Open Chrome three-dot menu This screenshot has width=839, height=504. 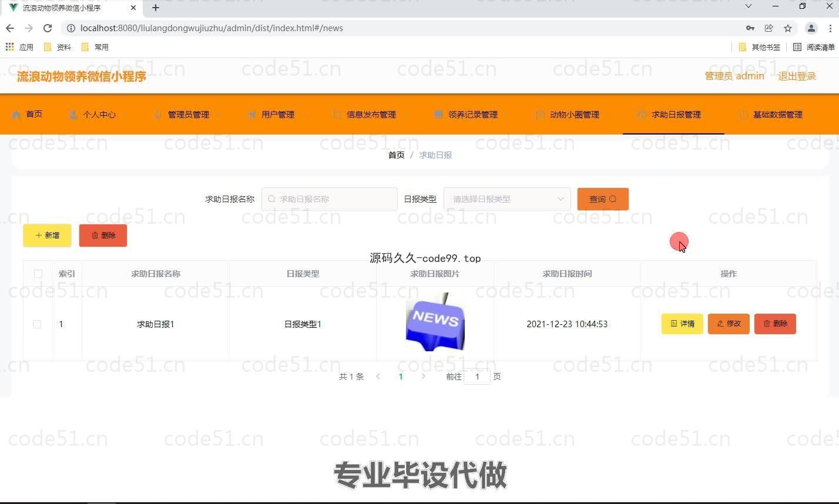click(831, 28)
